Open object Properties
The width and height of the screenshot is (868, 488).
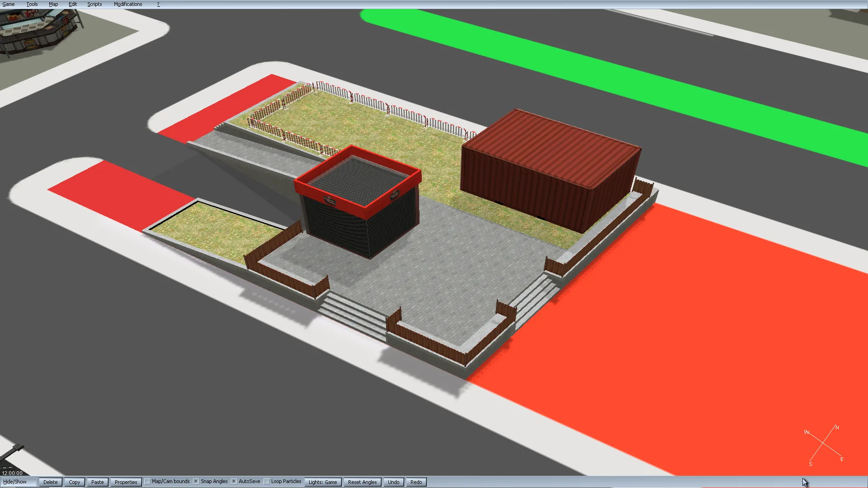coord(126,482)
